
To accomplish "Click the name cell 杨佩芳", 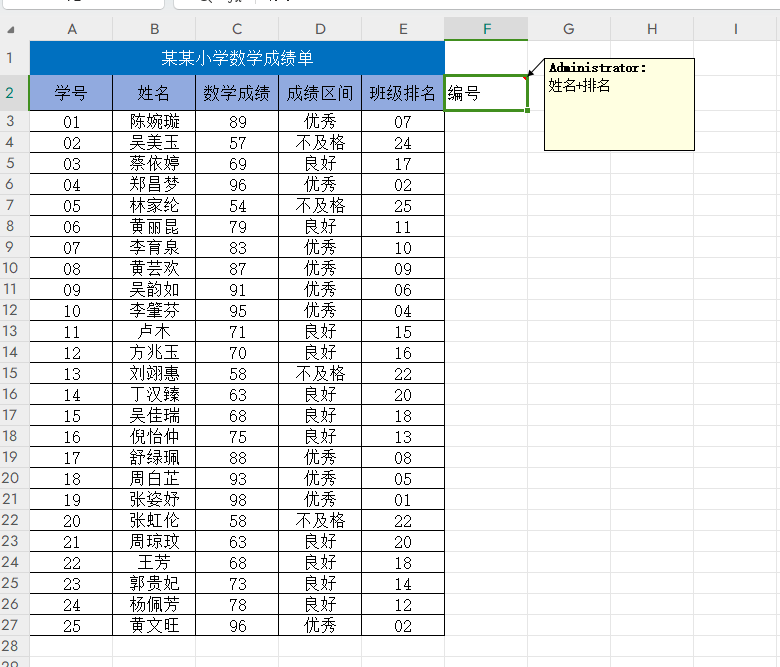I will click(154, 604).
